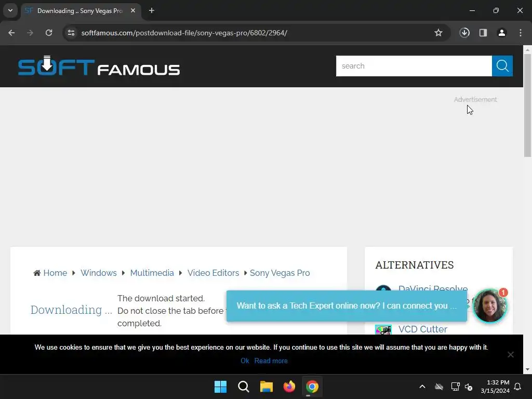Screen dimensions: 532x399
Task: Click the scrollbar down arrow
Action: [527, 369]
